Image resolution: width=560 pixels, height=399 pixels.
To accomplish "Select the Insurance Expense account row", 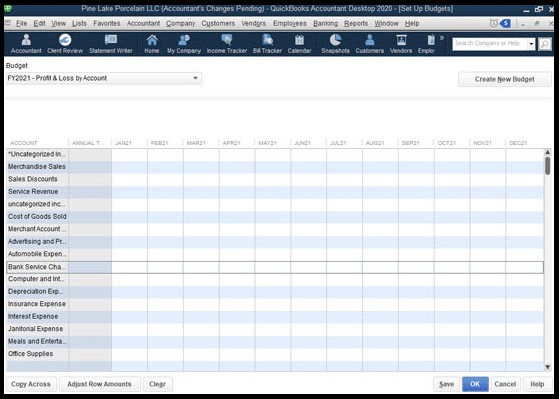I will (275, 304).
